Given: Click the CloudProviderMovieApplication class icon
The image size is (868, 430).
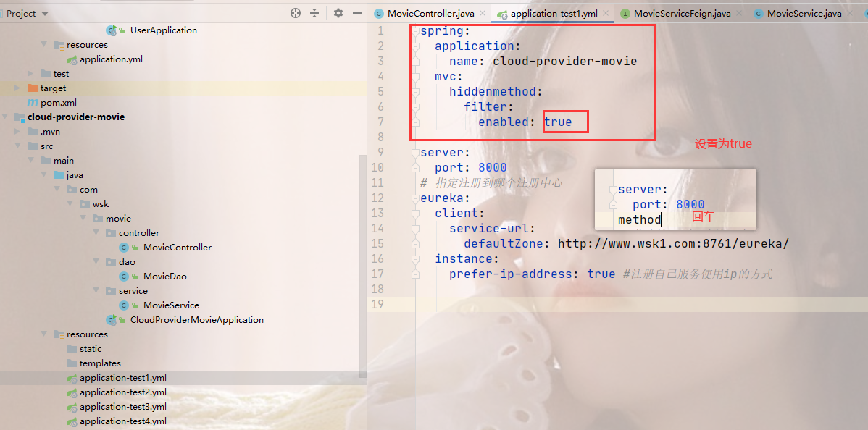Looking at the screenshot, I should 112,320.
